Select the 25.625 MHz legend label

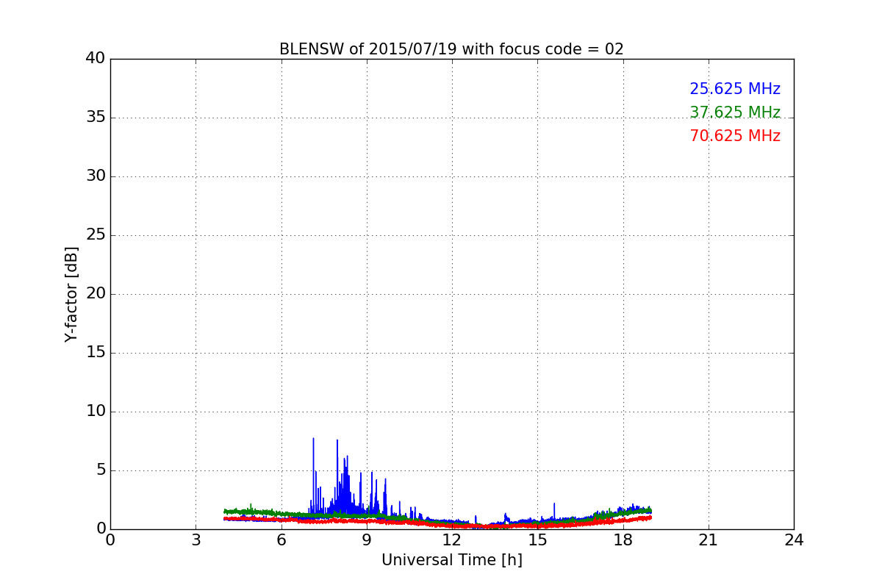[x=735, y=89]
